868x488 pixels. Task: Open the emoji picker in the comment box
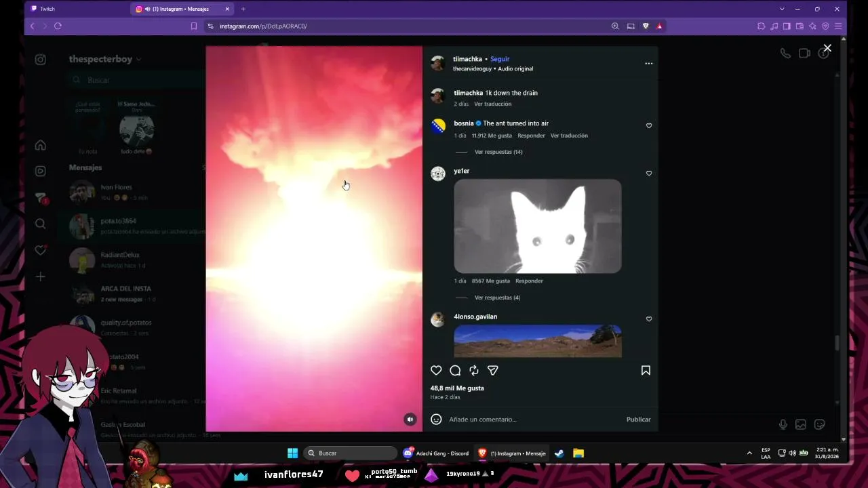[x=436, y=420]
